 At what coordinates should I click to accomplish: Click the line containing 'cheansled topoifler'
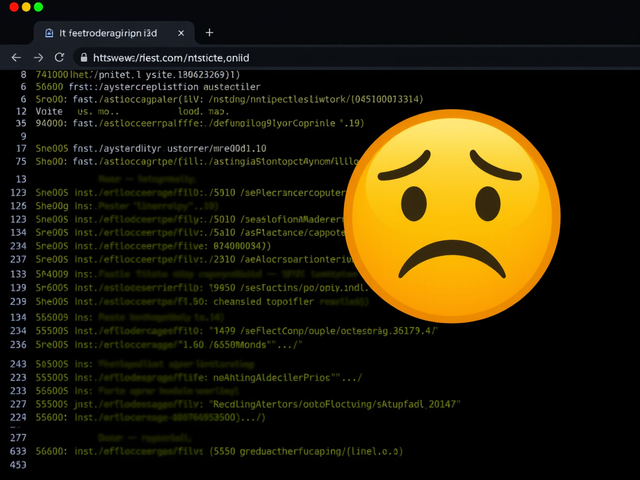tap(202, 302)
